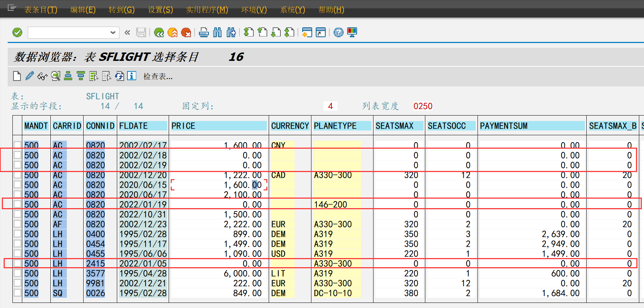Tick the checkbox for row FLDATE 2002/02/19
644x308 pixels.
tap(18, 165)
